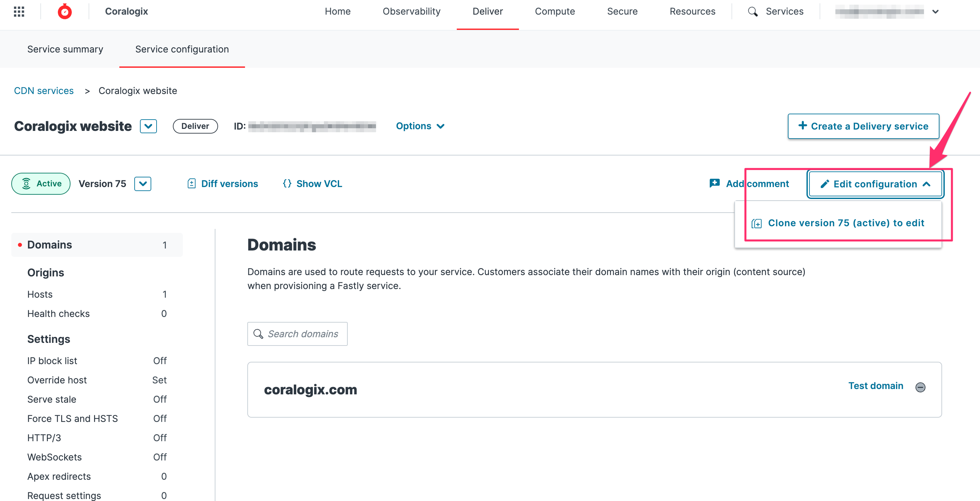The image size is (980, 501).
Task: Click the Diff versions document icon
Action: point(191,184)
